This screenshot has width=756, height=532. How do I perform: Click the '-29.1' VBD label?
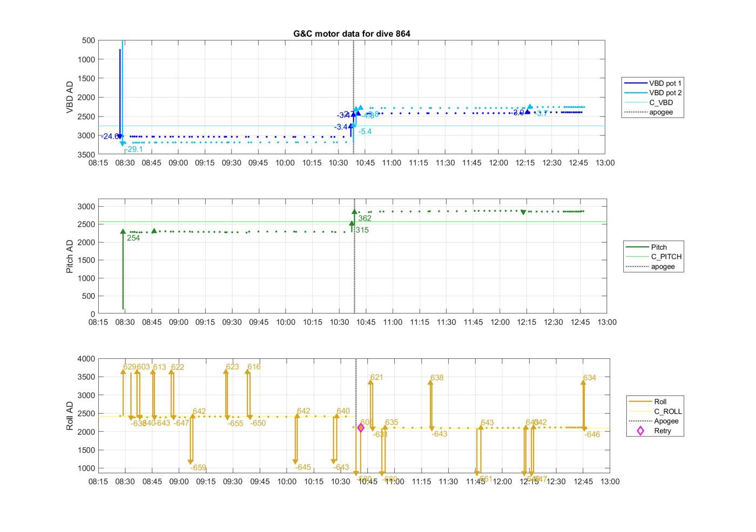tap(134, 149)
